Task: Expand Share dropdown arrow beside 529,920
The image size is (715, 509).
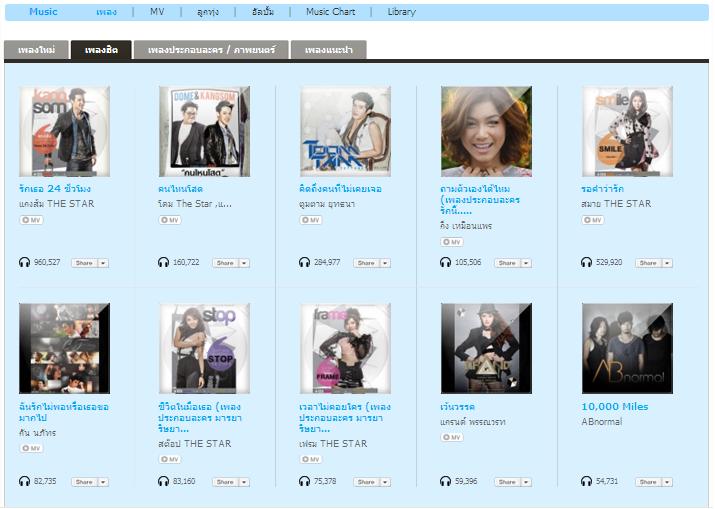Action: coord(667,263)
